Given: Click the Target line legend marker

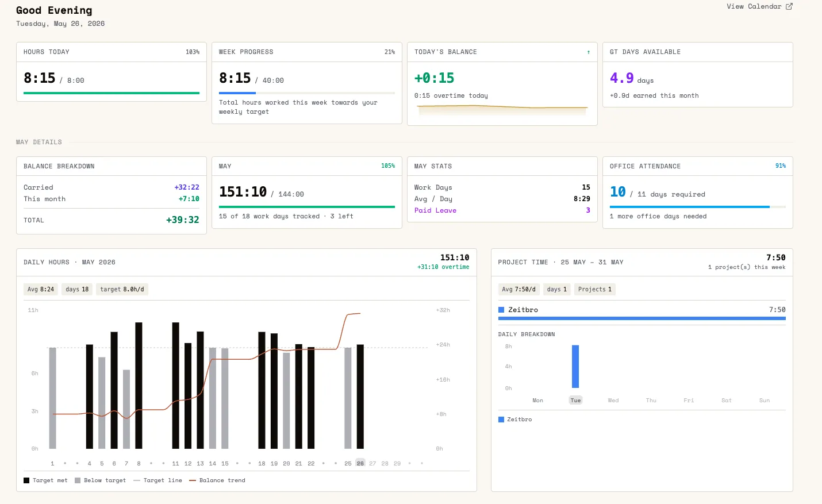Looking at the screenshot, I should click(x=137, y=480).
